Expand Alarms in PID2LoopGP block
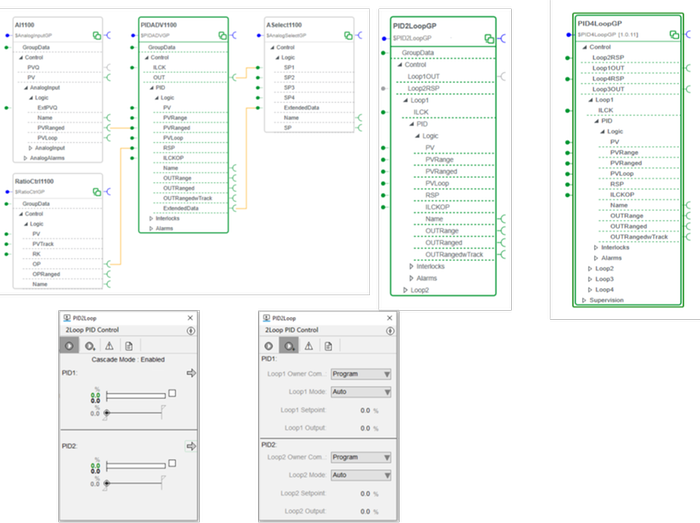This screenshot has width=700, height=523. [411, 278]
